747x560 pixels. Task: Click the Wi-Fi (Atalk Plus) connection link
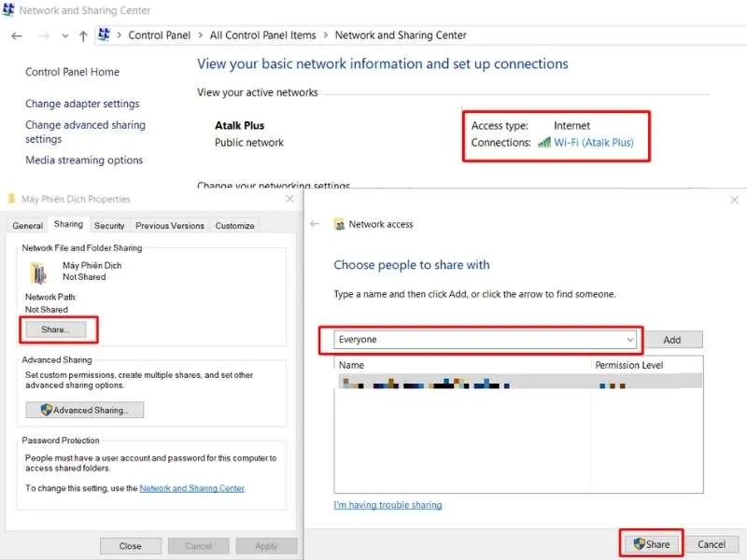coord(593,143)
